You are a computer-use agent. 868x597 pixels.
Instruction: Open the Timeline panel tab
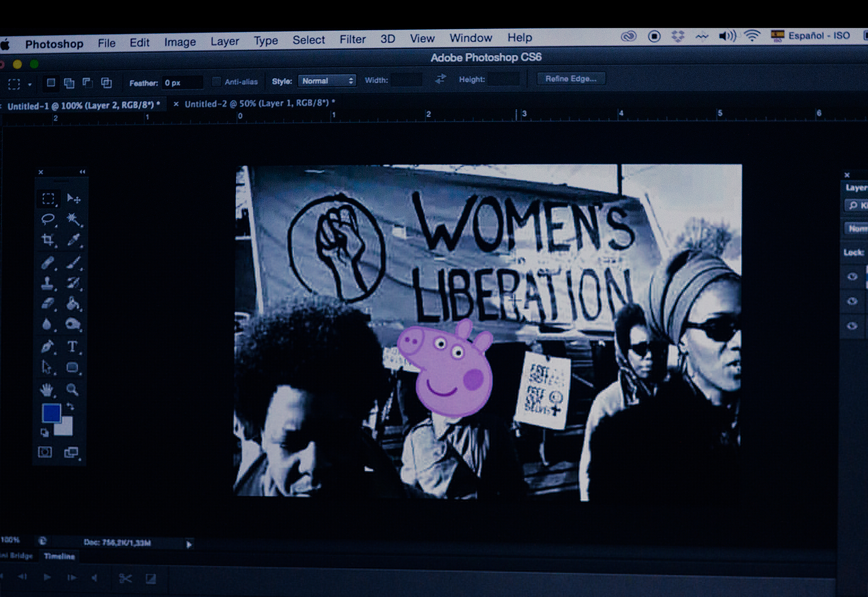59,556
